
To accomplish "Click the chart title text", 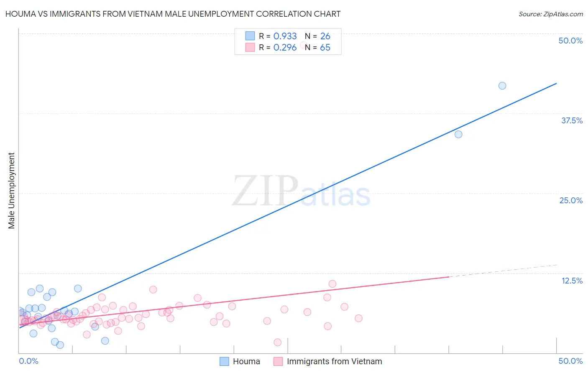I will tap(173, 14).
